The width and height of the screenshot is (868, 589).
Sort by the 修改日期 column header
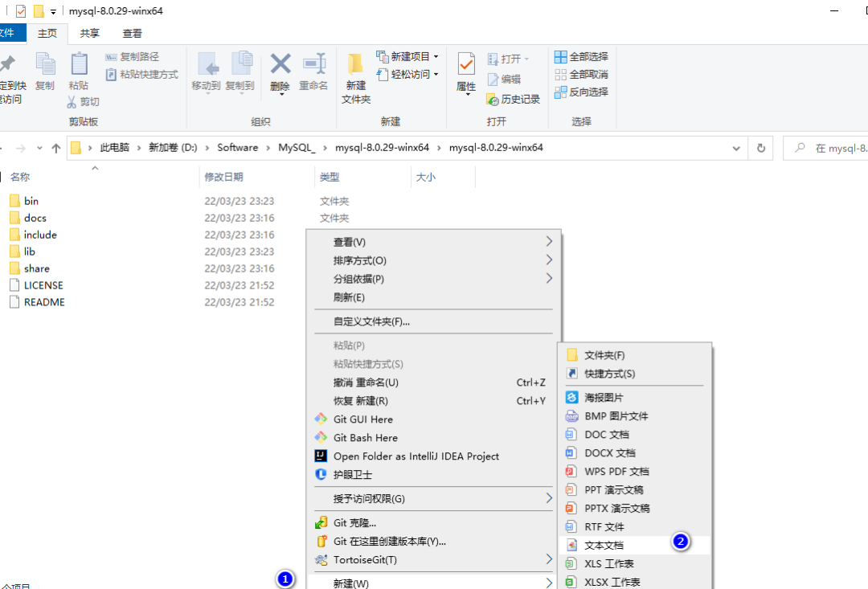pyautogui.click(x=223, y=177)
